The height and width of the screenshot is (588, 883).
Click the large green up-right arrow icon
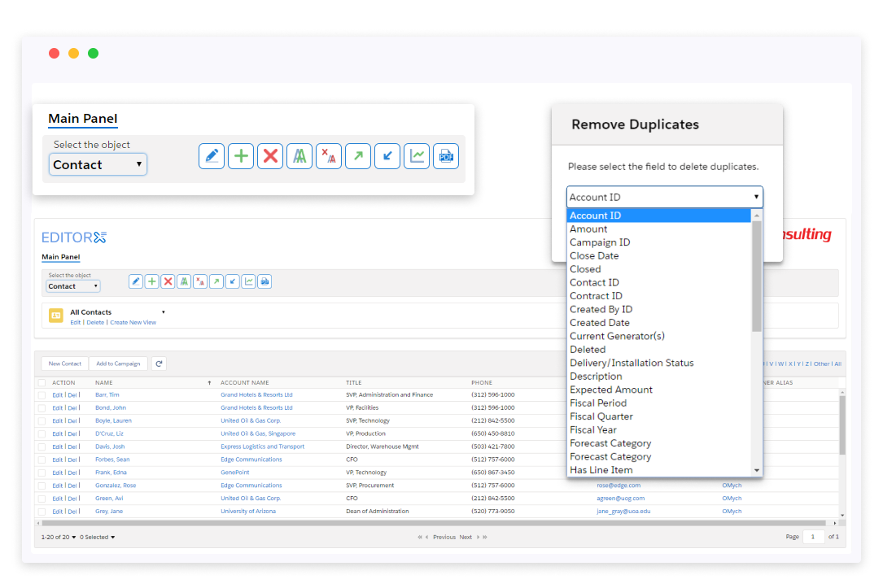pyautogui.click(x=358, y=156)
